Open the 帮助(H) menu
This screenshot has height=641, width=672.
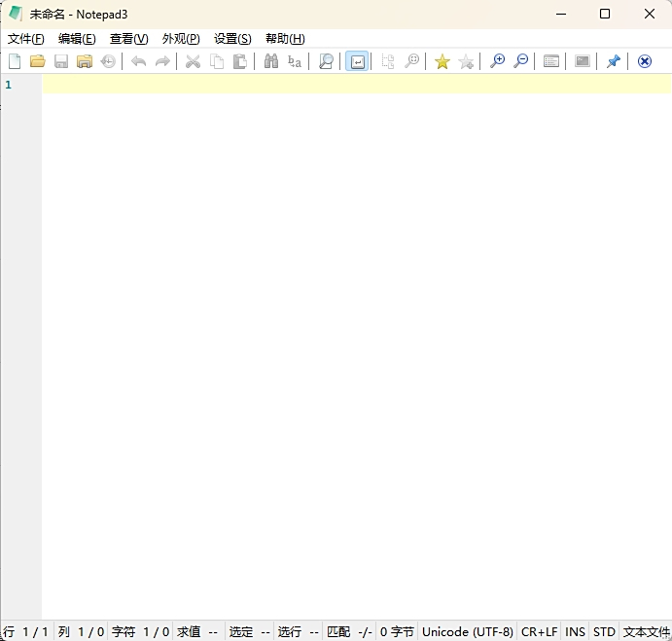[285, 39]
